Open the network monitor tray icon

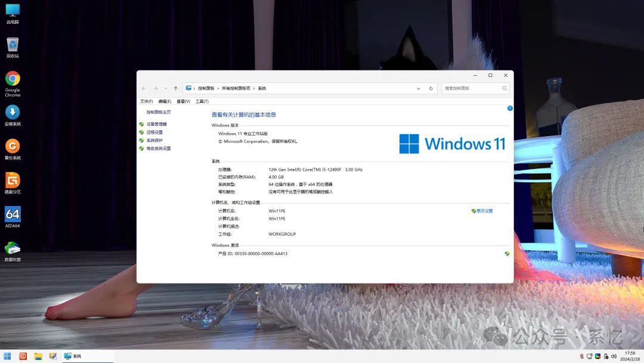589,356
